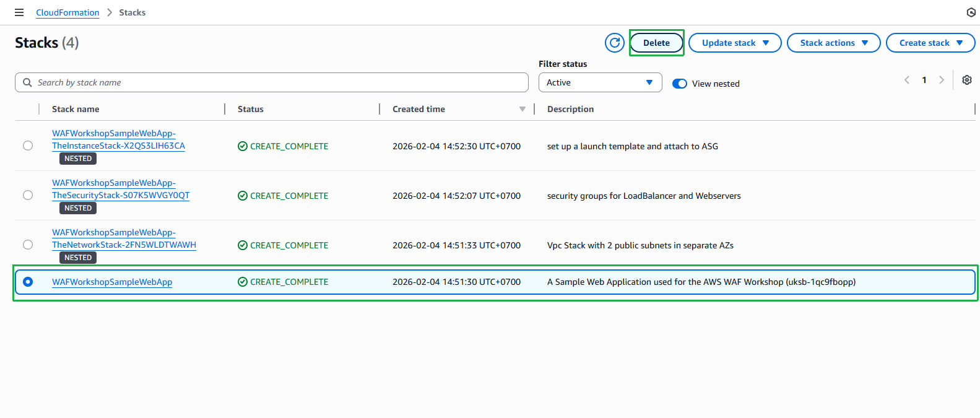Expand the Create stack dropdown

(x=930, y=43)
